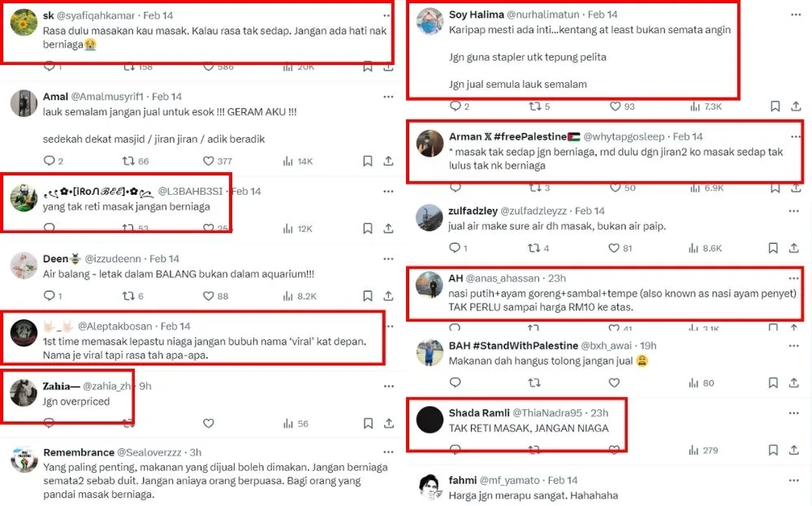Bookmark Soy Halima's tweet
Viewport: 812px width, 506px height.
click(775, 106)
